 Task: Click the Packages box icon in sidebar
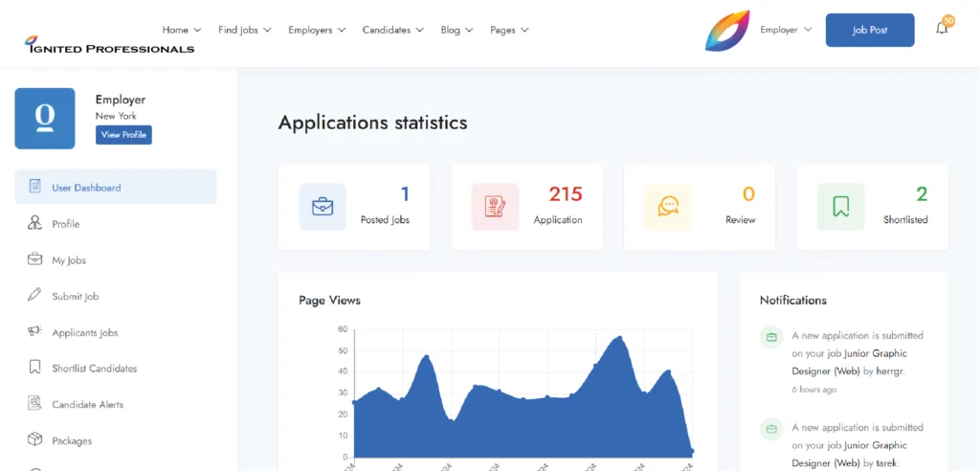[34, 440]
